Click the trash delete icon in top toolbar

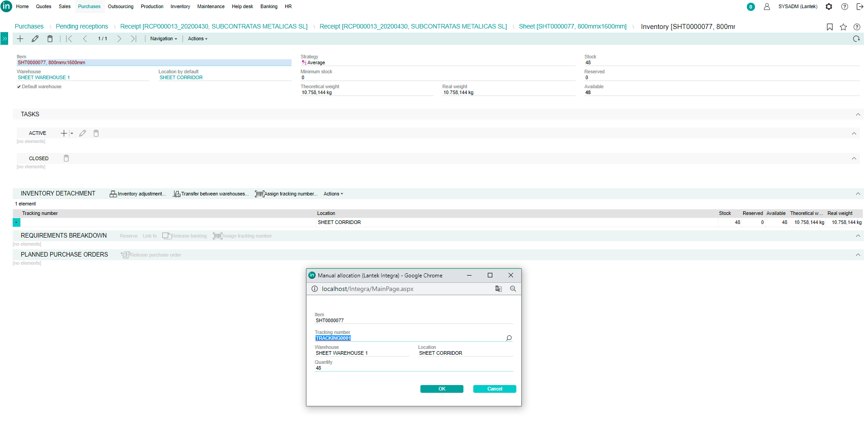(50, 39)
